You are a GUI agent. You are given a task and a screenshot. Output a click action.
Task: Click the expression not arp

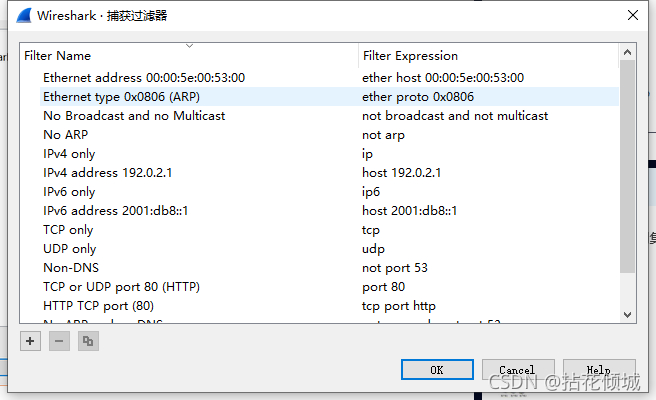point(383,135)
